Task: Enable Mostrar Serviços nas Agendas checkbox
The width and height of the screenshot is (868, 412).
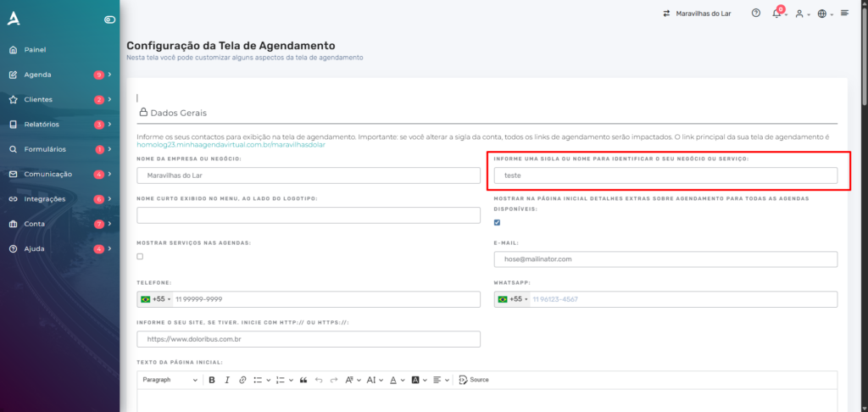Action: [x=140, y=256]
